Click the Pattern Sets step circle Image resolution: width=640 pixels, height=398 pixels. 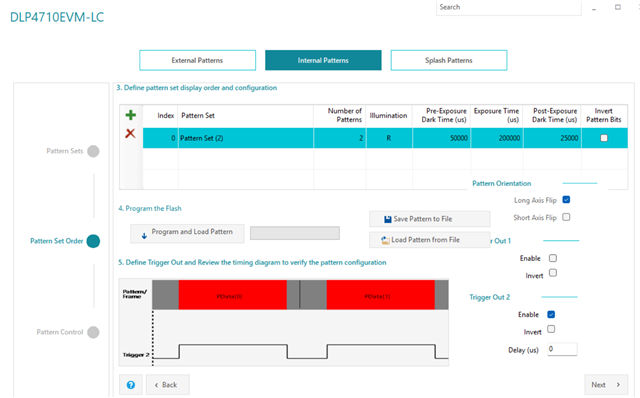(93, 151)
